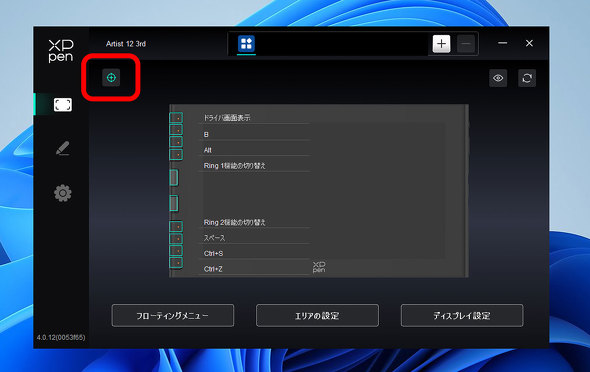Select the Ctrl+S shortcut label
Viewport: 590px width, 372px height.
click(x=213, y=254)
